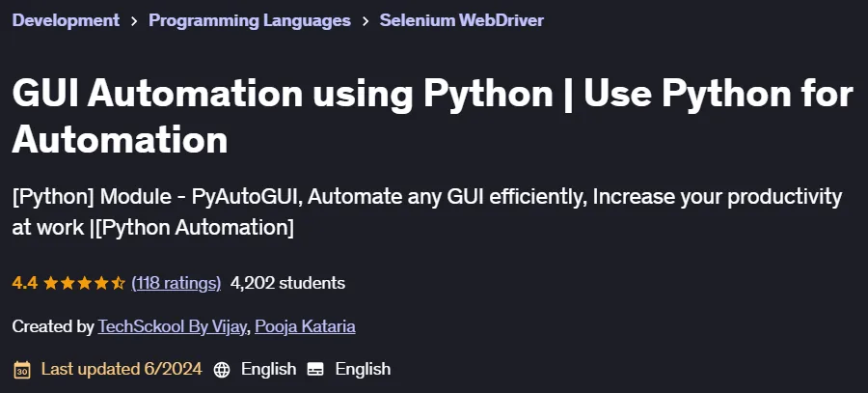Click the star rating icons
868x393 pixels.
(x=84, y=283)
